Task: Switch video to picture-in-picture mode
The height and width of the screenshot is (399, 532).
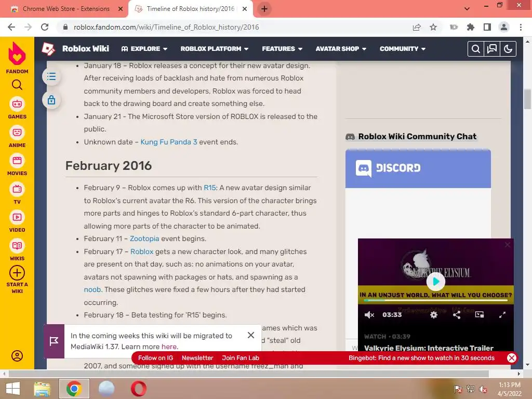Action: pos(480,314)
